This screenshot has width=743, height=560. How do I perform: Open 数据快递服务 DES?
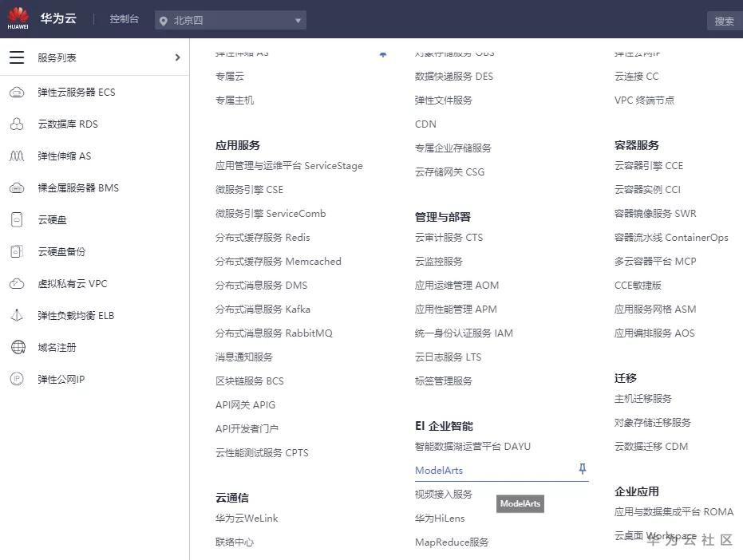454,77
